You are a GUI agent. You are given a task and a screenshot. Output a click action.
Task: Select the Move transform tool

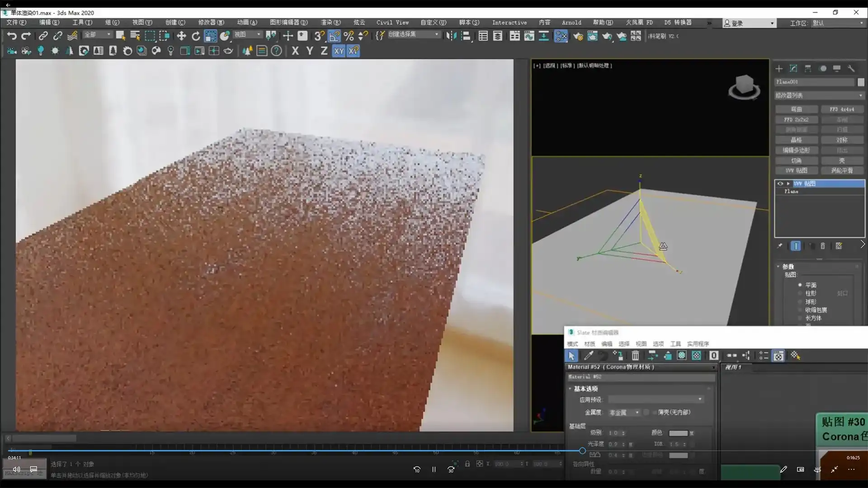click(x=181, y=36)
